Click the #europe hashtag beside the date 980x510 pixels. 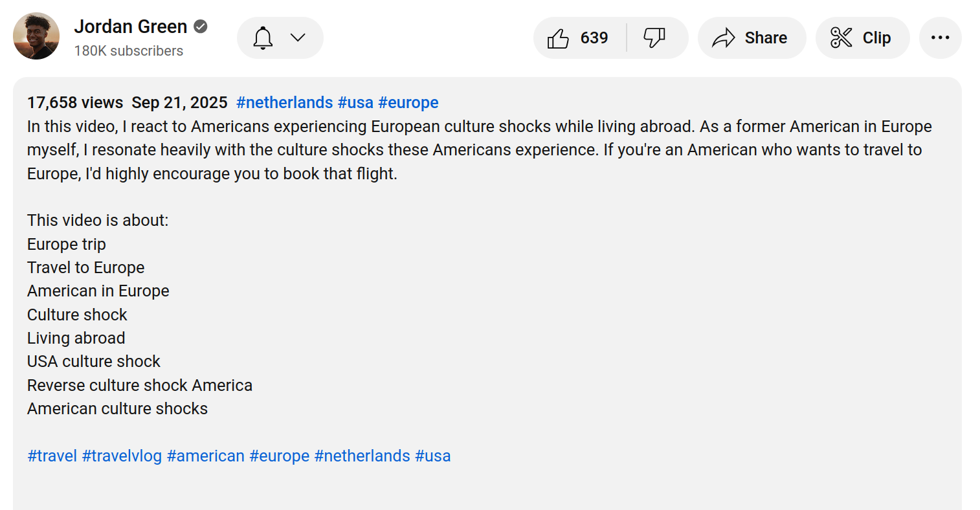tap(408, 102)
